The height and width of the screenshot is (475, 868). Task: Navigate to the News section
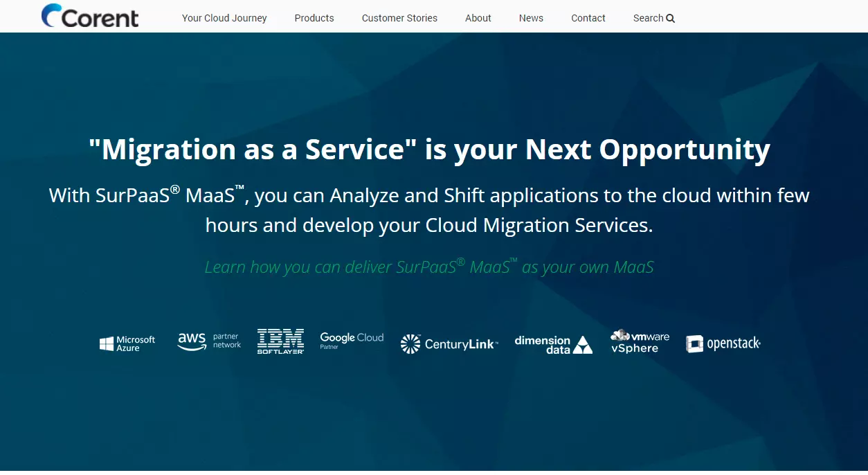coord(531,18)
